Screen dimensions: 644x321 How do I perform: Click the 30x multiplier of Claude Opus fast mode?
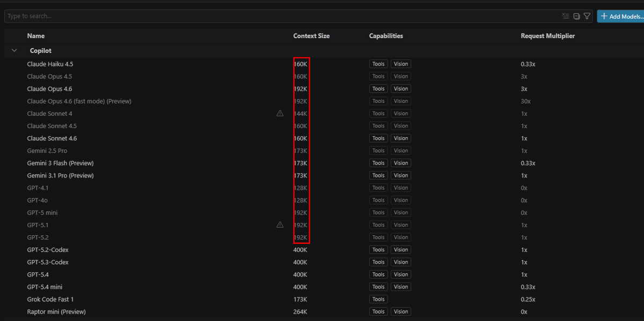click(x=525, y=101)
